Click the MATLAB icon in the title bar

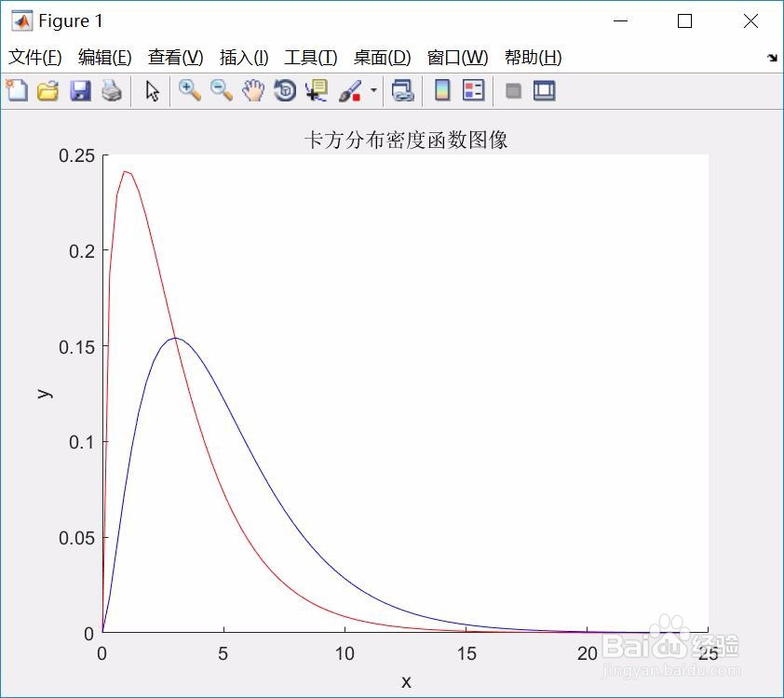click(22, 21)
